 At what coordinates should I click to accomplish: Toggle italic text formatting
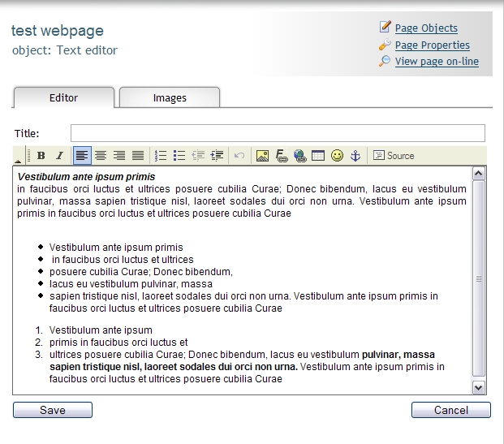[59, 156]
